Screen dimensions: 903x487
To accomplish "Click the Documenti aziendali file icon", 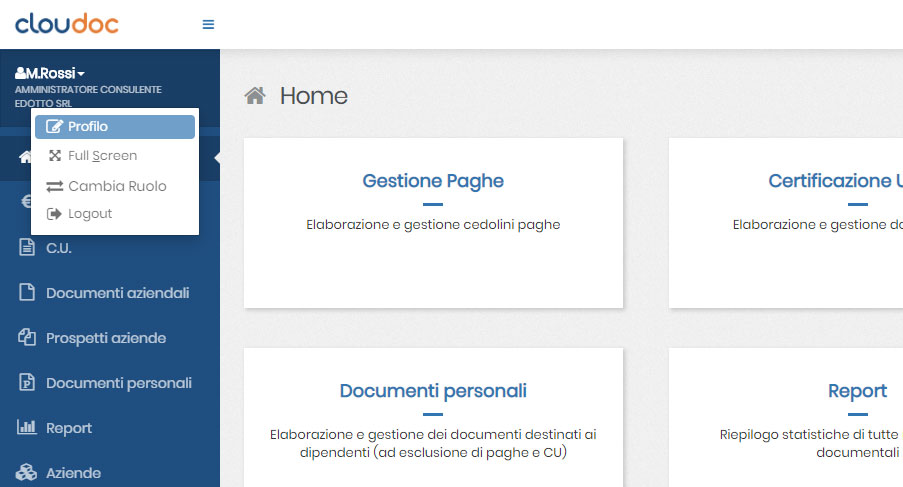I will [27, 293].
